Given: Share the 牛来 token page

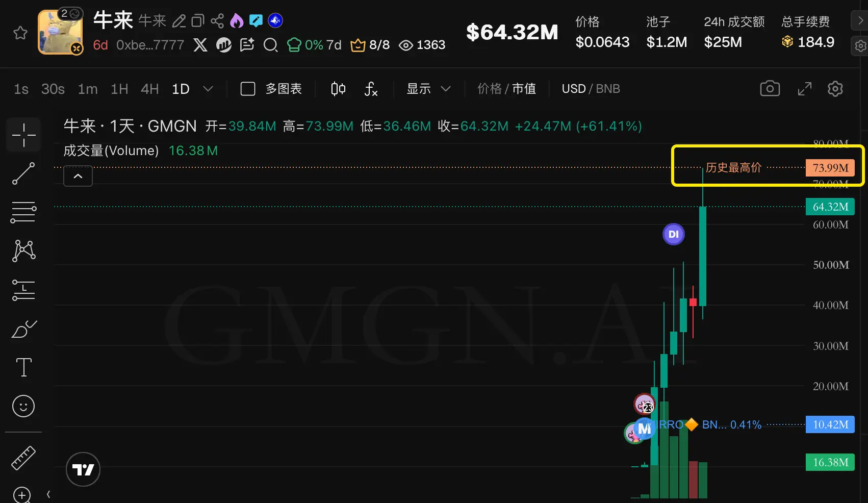Looking at the screenshot, I should 217,21.
